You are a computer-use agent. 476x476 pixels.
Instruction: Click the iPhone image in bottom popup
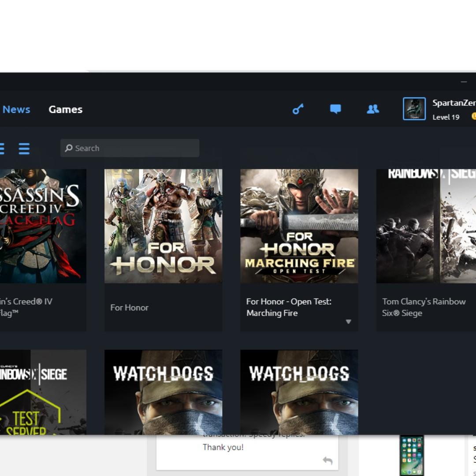coord(413,455)
